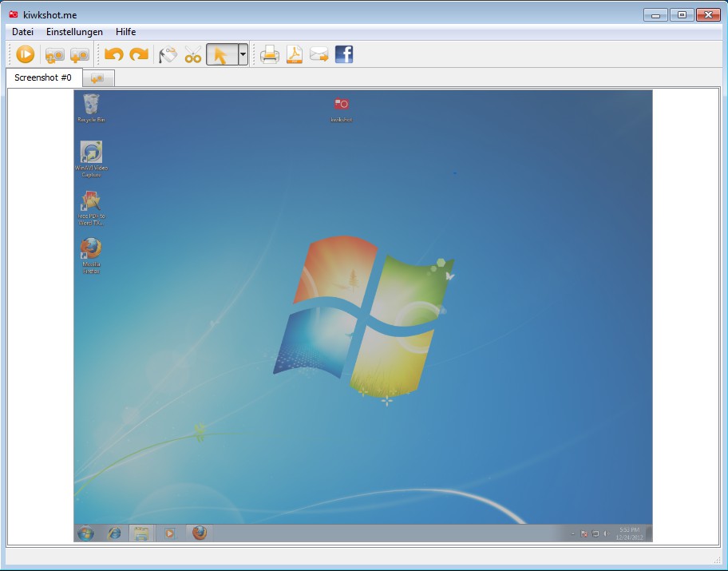
Task: Minimize the kiwkshot.me window
Action: click(655, 15)
